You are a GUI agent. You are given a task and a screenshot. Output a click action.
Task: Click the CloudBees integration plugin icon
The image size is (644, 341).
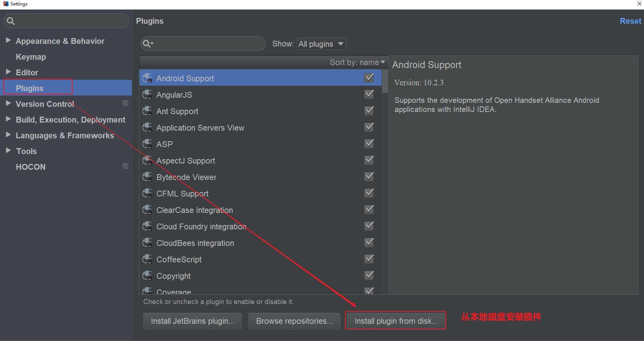coord(147,243)
